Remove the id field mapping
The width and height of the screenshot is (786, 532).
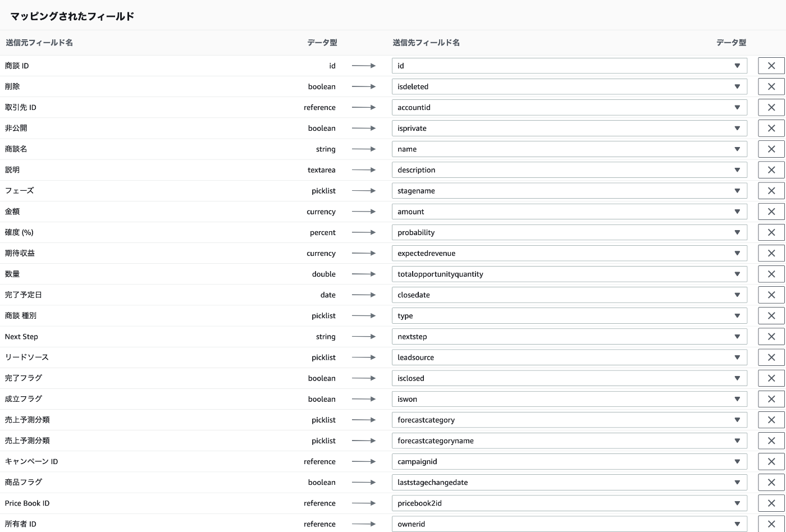coord(771,66)
